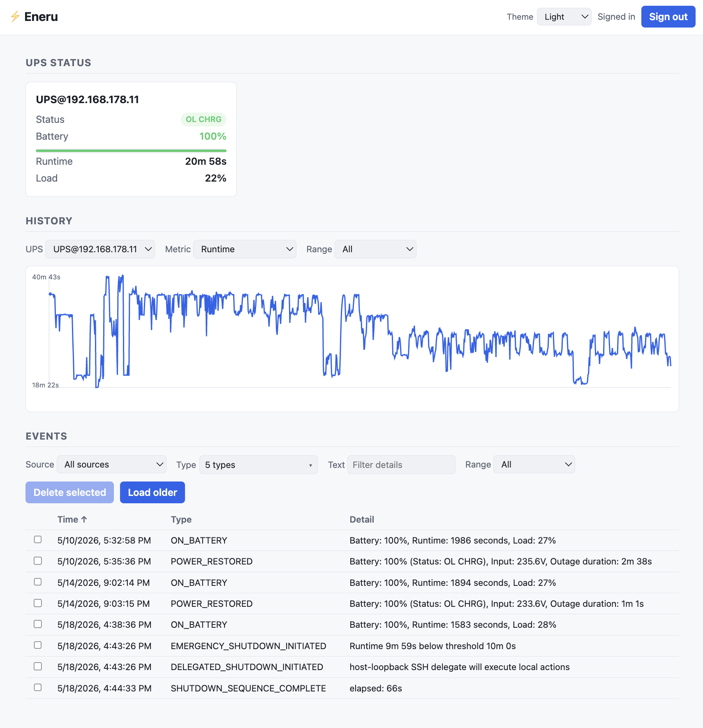Sort events by the Time column header
Image resolution: width=703 pixels, height=728 pixels.
point(72,519)
